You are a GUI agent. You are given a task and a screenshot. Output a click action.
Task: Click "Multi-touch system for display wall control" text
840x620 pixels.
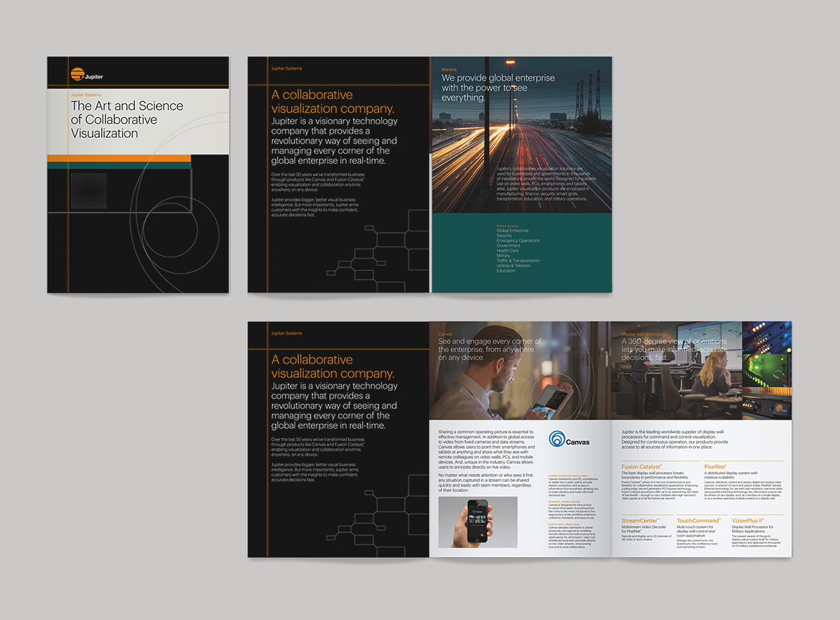pos(696,531)
